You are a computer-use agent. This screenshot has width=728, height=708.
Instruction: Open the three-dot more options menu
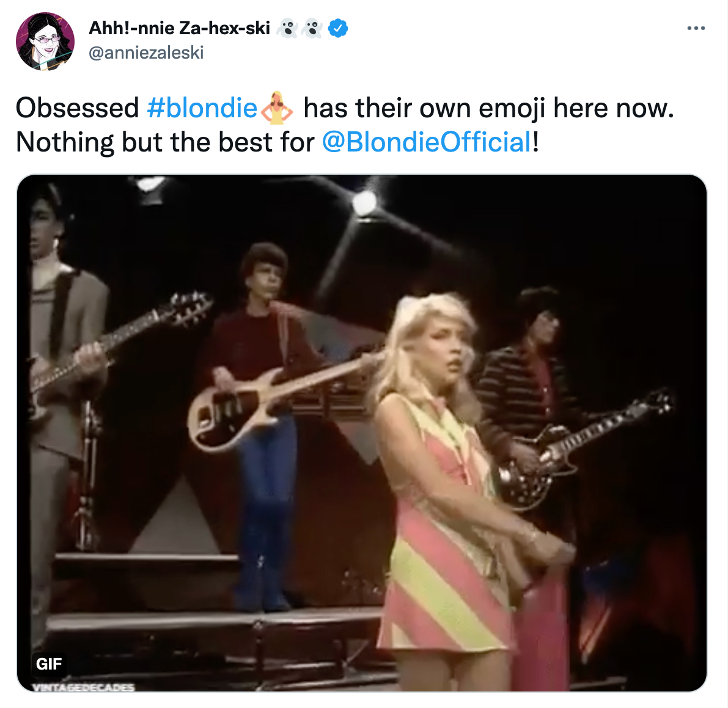point(696,29)
